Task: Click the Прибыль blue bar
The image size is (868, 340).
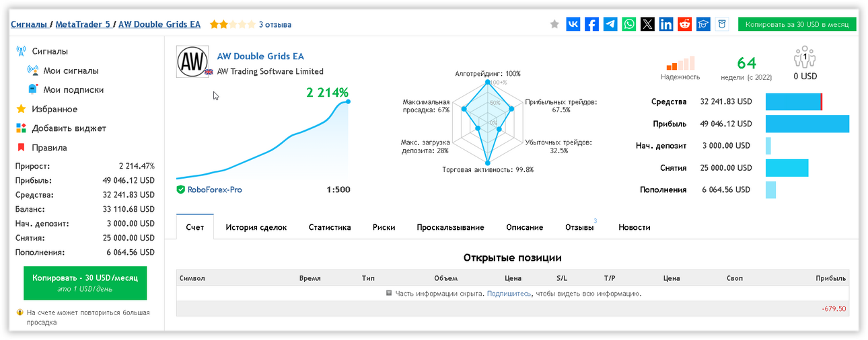Action: tap(807, 124)
